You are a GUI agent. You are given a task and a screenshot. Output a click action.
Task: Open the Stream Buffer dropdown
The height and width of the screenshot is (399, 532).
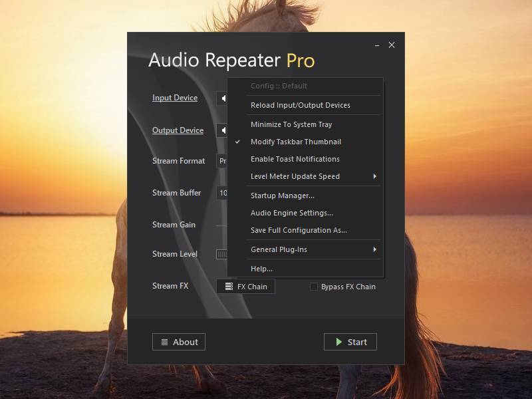(222, 193)
